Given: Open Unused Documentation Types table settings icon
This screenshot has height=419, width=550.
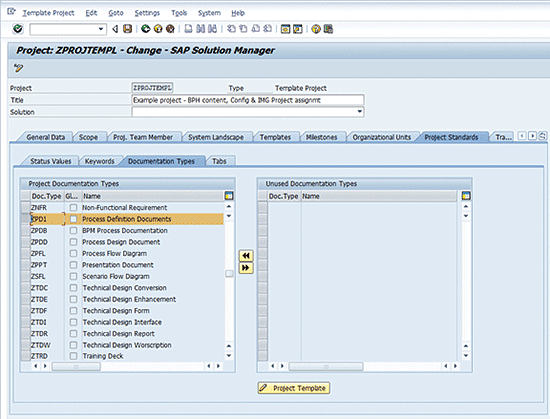Looking at the screenshot, I should click(466, 196).
